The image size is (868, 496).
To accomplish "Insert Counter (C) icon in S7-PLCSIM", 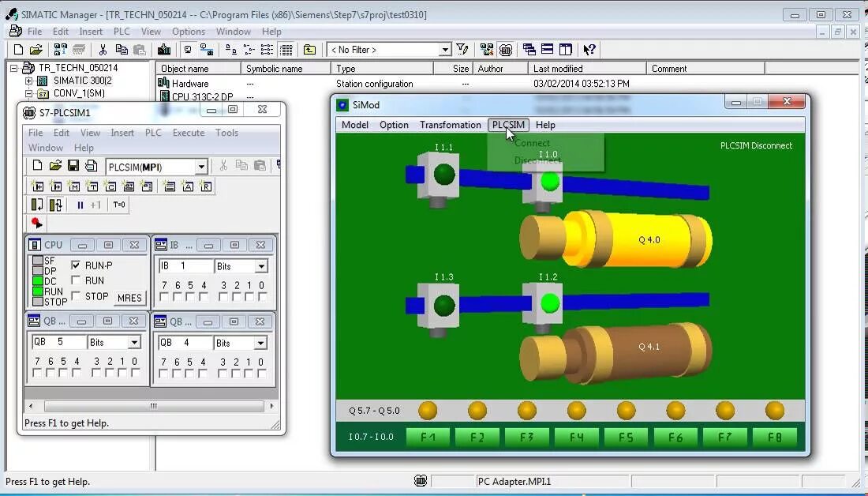I will [110, 186].
